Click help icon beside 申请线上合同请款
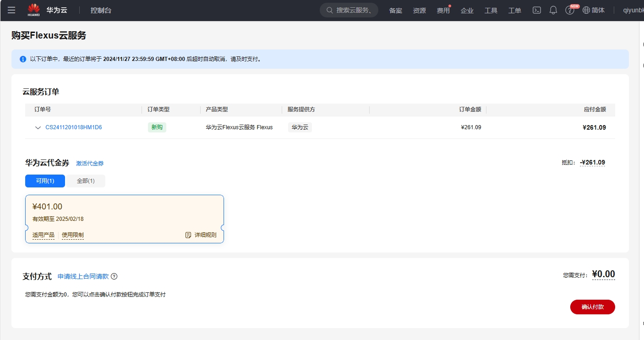Viewport: 644px width, 340px height. 115,276
